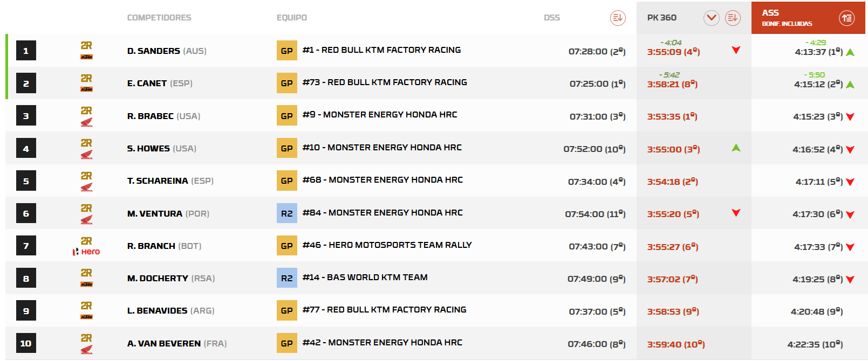Click the 2R Honda logo in M. Ventura row
The image size is (868, 361).
click(86, 213)
